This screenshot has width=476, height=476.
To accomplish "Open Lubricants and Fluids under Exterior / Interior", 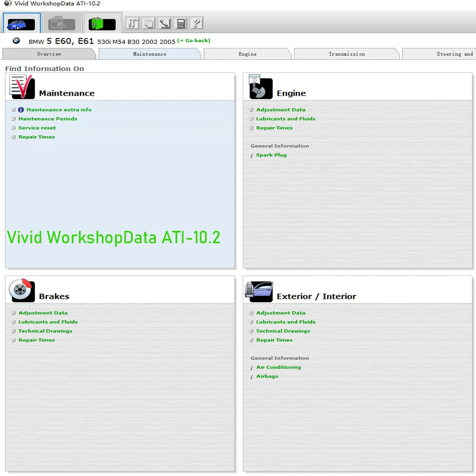I will [x=286, y=322].
